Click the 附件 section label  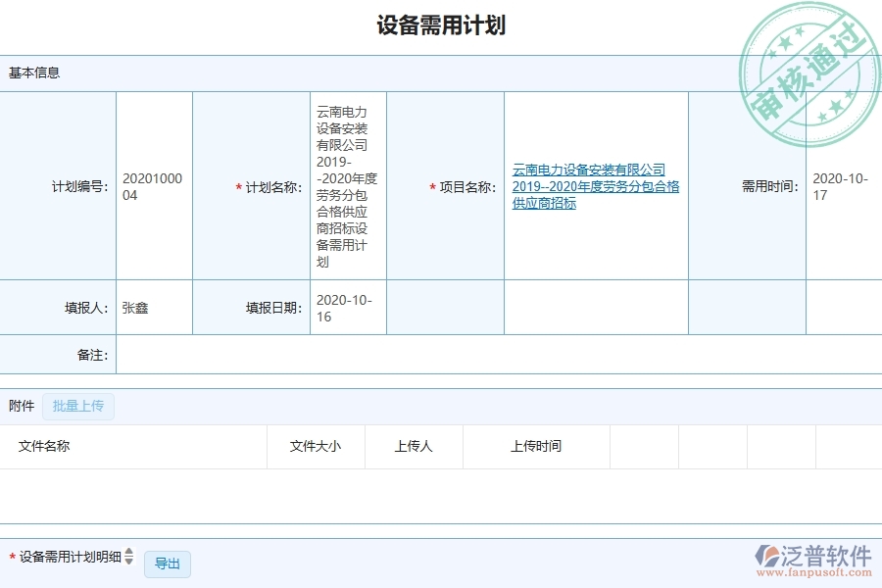click(19, 406)
